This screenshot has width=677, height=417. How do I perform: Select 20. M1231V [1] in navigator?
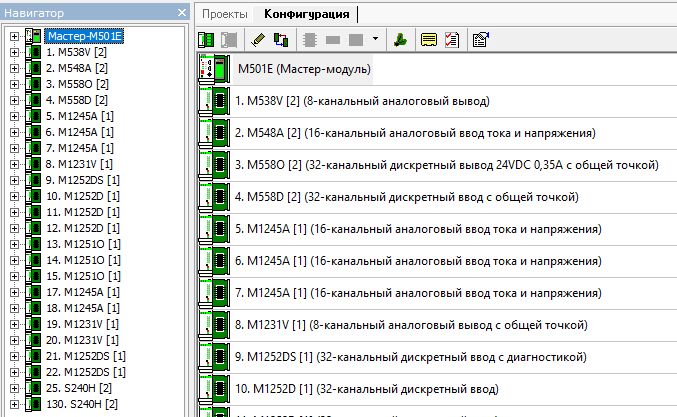point(82,340)
